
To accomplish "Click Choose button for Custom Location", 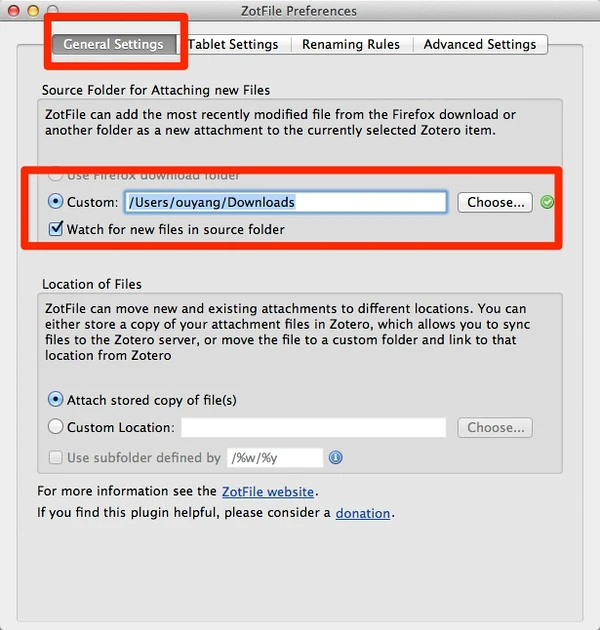I will click(495, 427).
